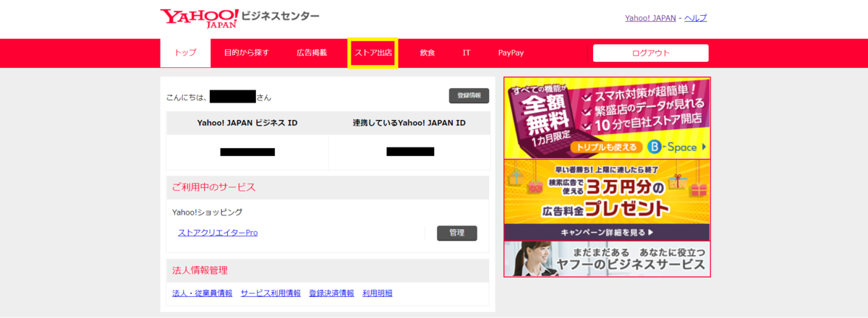Open the IT menu item
The width and height of the screenshot is (868, 318).
click(x=467, y=53)
